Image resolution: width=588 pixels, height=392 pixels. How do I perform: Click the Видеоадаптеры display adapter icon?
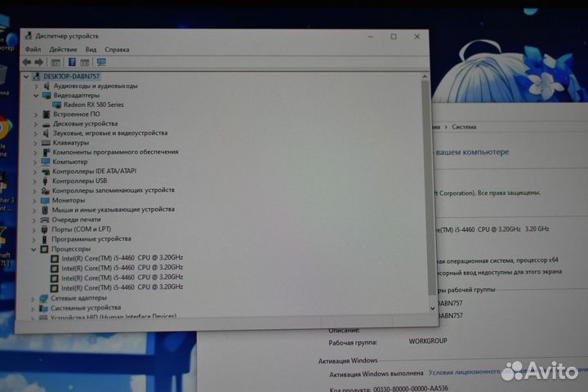[x=47, y=96]
